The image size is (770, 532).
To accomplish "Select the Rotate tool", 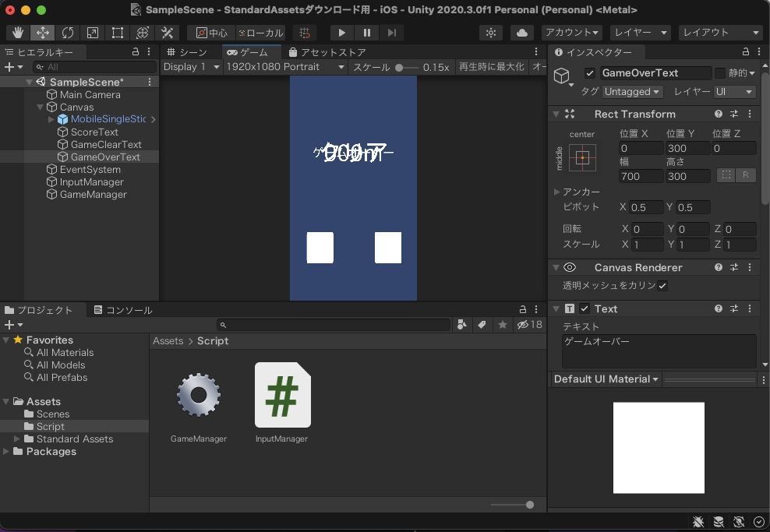I will click(68, 33).
